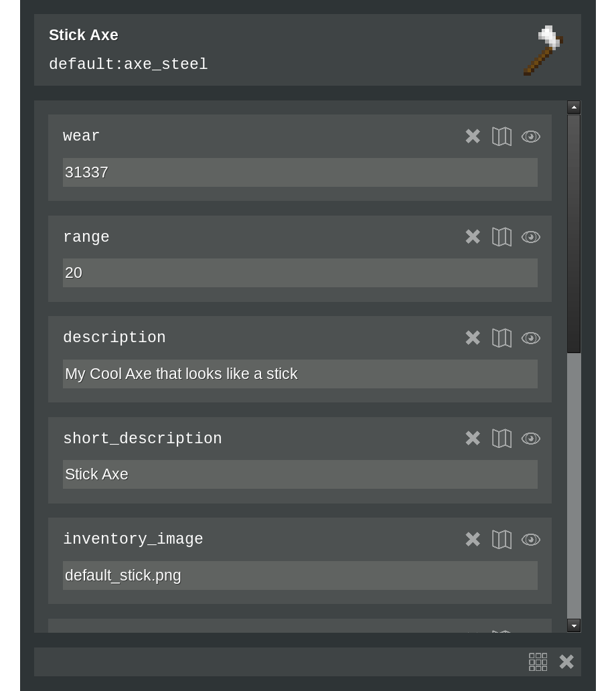
Task: Remove the inventory_image field via X
Action: click(x=473, y=540)
